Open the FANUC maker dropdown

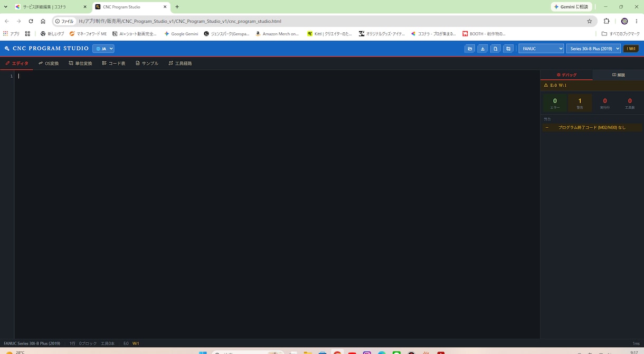541,49
